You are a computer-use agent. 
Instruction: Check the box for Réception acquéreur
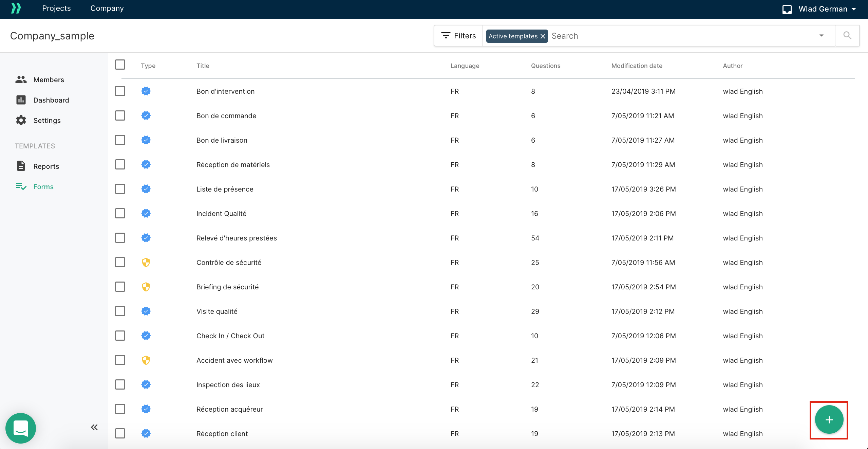click(120, 409)
